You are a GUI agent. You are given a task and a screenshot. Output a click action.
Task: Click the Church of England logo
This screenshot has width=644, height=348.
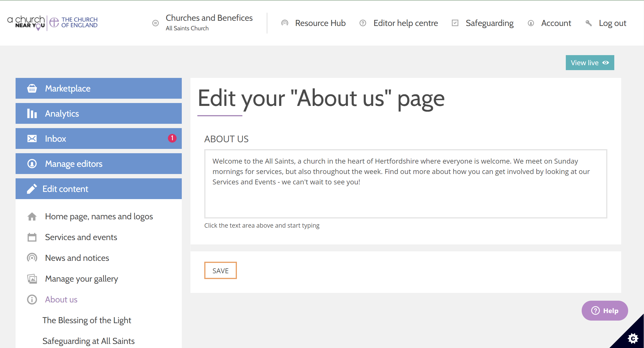[74, 23]
